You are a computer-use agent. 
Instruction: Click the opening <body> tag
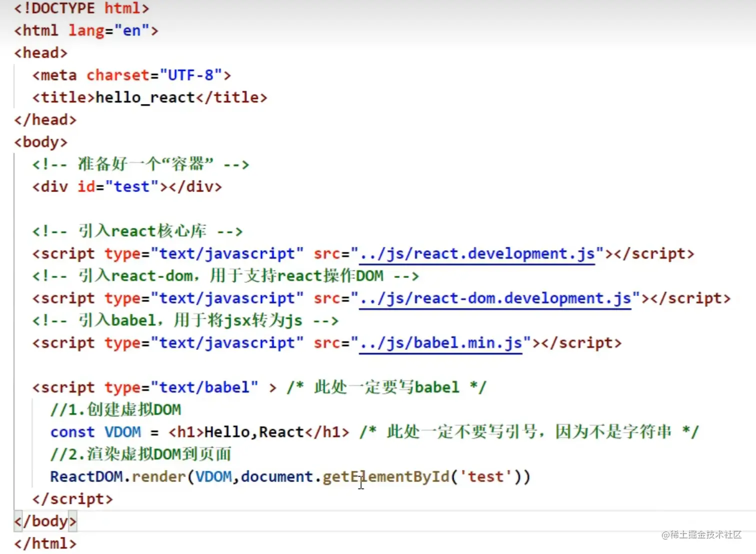pos(40,142)
